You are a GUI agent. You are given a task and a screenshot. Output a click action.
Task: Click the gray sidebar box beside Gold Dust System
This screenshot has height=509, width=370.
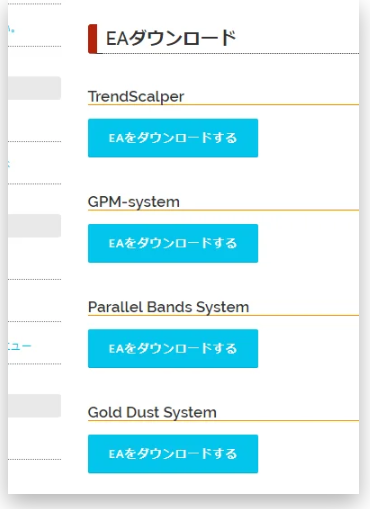[34, 406]
